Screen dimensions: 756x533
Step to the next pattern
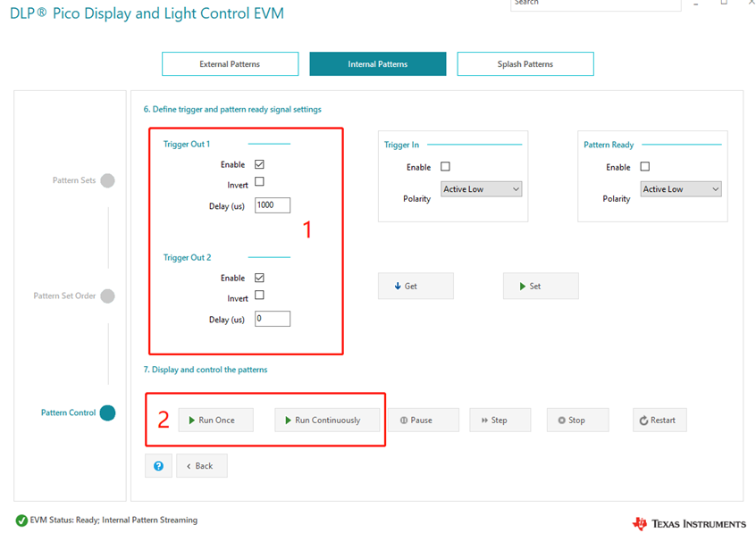500,420
